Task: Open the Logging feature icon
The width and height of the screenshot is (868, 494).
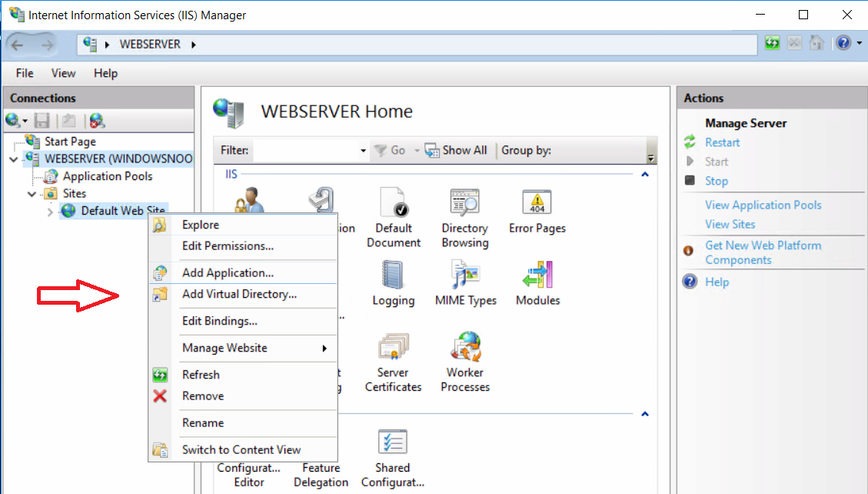Action: 393,275
